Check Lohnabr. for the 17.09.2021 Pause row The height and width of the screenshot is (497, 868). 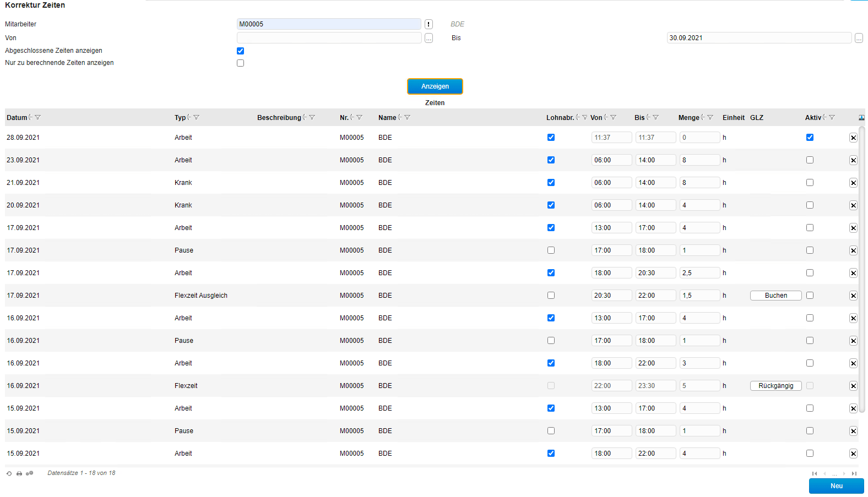coord(551,250)
